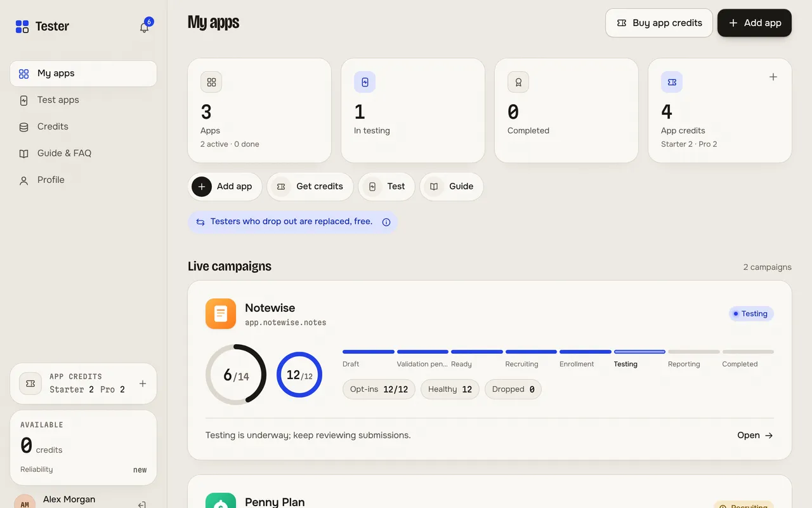The width and height of the screenshot is (812, 508).
Task: Open the Profile sidebar item
Action: tap(83, 180)
